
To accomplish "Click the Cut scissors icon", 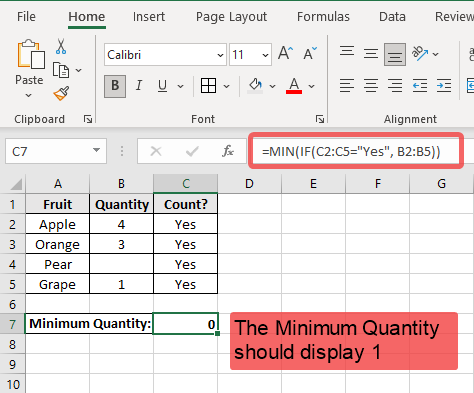I will pos(61,46).
